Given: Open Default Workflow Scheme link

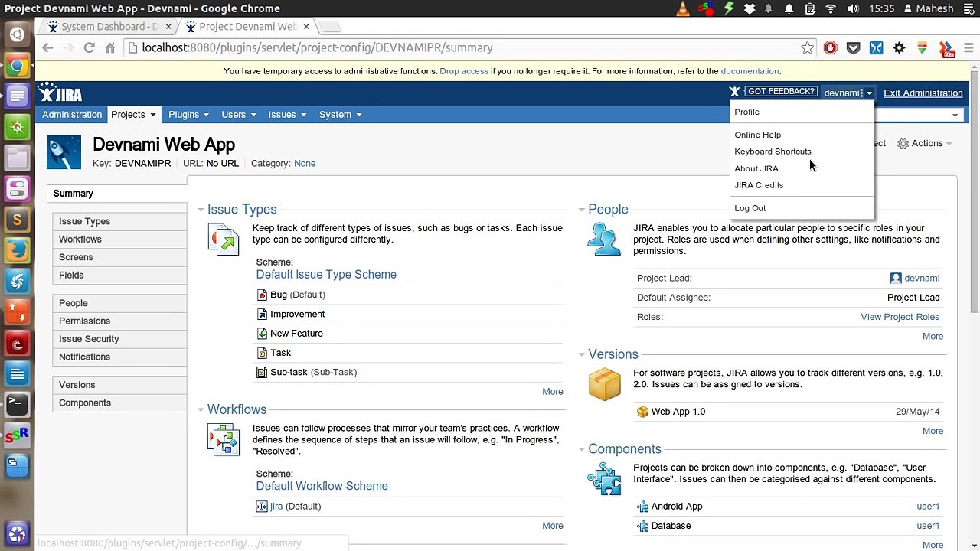Looking at the screenshot, I should (322, 486).
